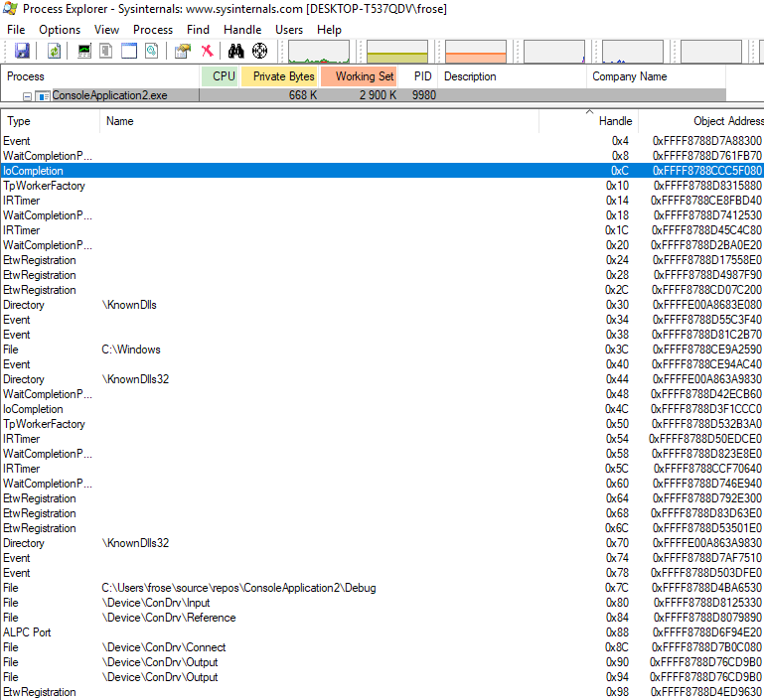Toggle the lower pane window icon
The width and height of the screenshot is (764, 700).
point(129,51)
